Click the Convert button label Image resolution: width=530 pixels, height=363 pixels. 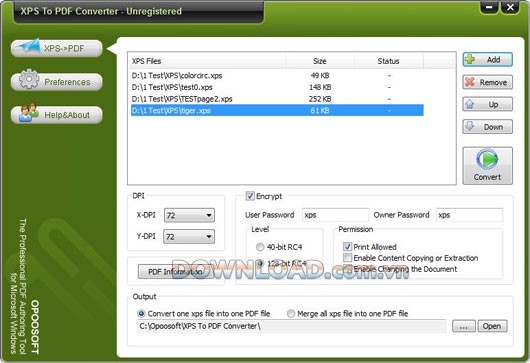487,177
